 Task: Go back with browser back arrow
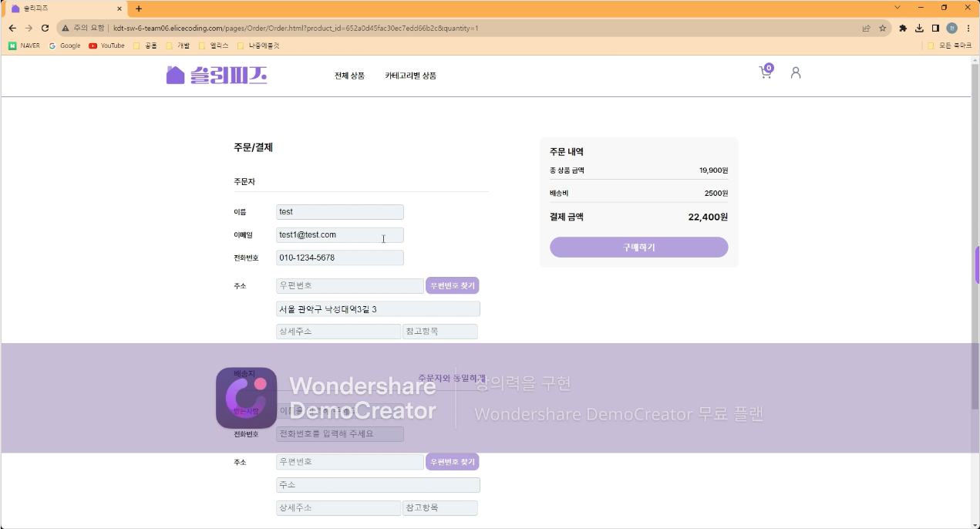click(x=12, y=28)
